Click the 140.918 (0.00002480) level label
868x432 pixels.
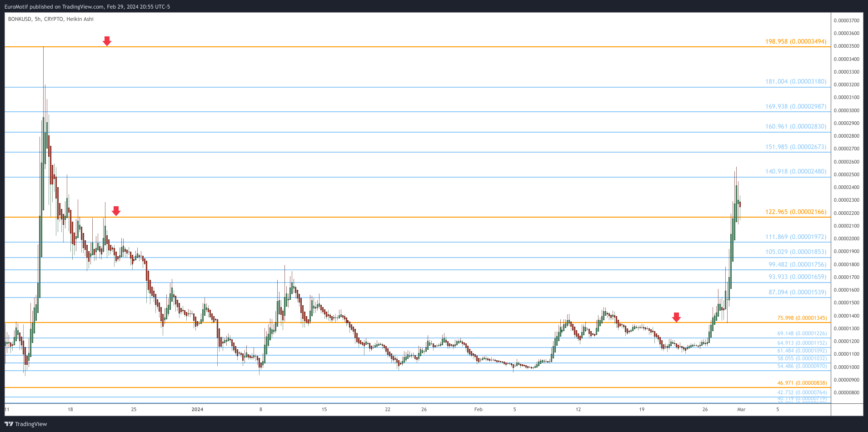tap(796, 172)
